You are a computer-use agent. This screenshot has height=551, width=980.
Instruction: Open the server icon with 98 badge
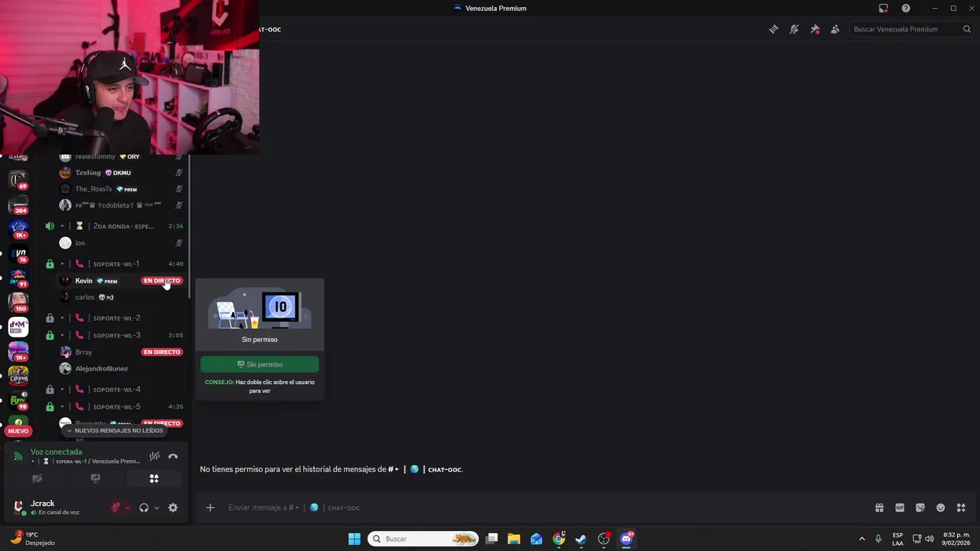pyautogui.click(x=18, y=400)
